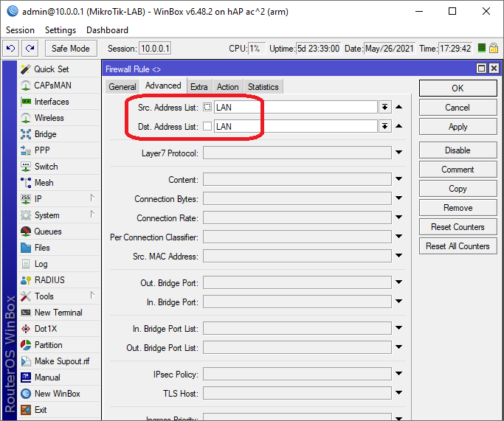Image resolution: width=504 pixels, height=421 pixels.
Task: Launch New Terminal from sidebar
Action: pos(58,313)
